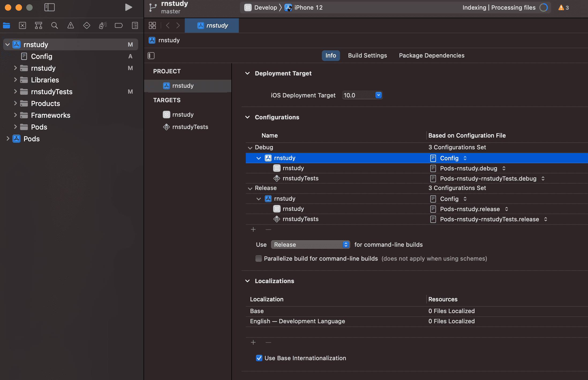The width and height of the screenshot is (588, 380).
Task: Open the report navigator
Action: pyautogui.click(x=135, y=25)
